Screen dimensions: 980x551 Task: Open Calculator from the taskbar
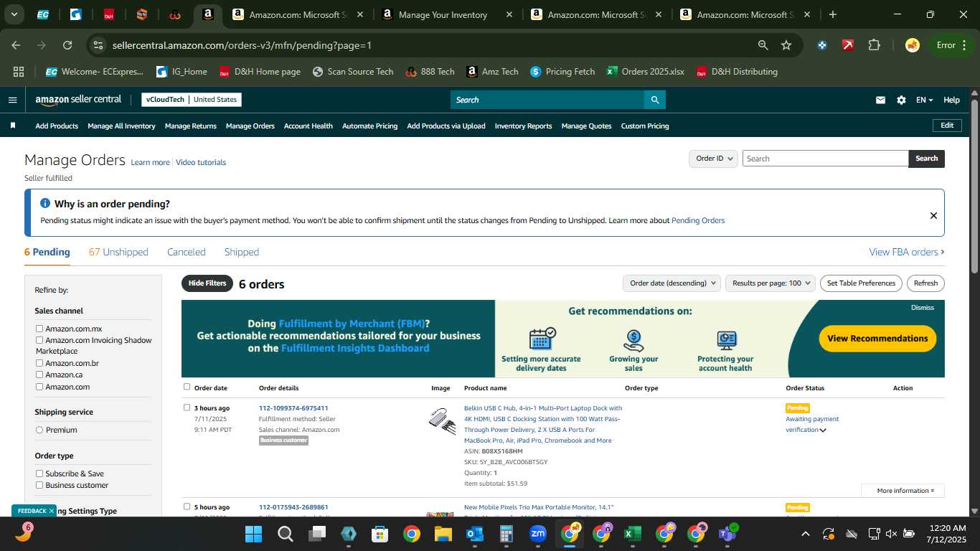click(x=507, y=534)
